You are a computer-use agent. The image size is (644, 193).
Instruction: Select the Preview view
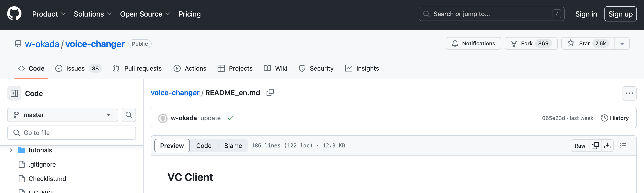pyautogui.click(x=172, y=146)
